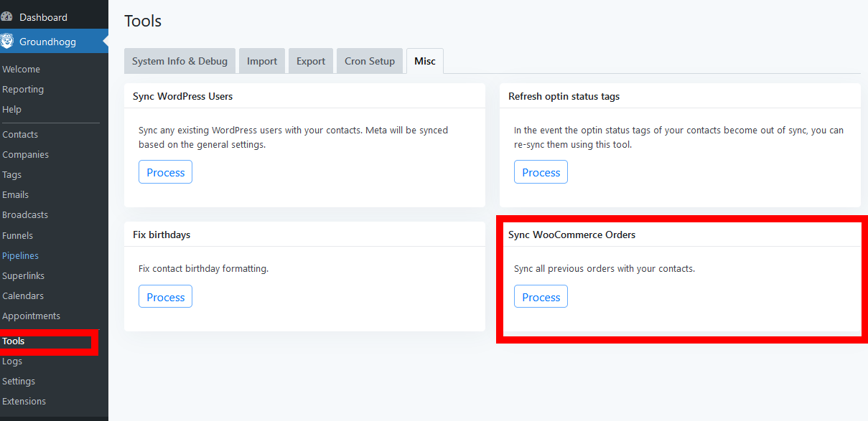Click the Sync WordPress Users heading

182,96
